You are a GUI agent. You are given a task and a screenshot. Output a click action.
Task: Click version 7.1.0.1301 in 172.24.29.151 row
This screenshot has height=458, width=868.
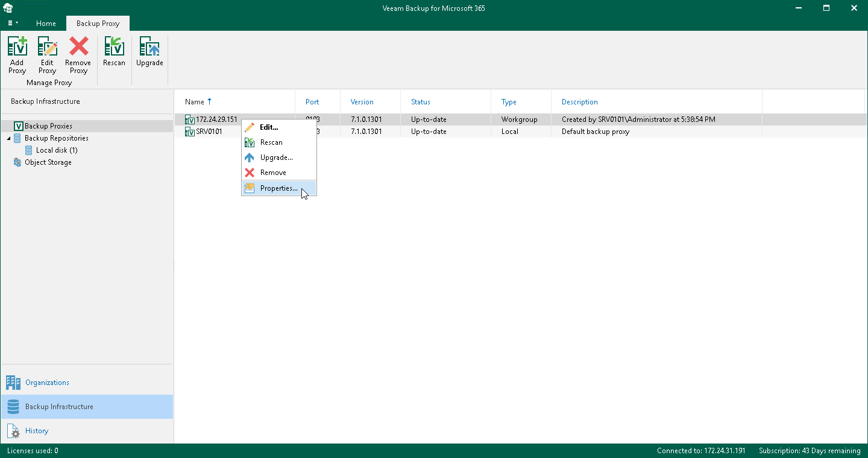(366, 119)
